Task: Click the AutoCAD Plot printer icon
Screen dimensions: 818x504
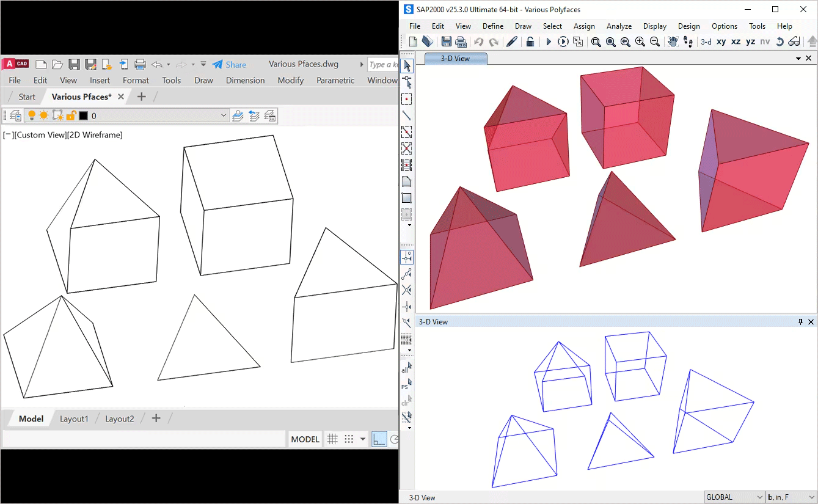Action: coord(140,64)
